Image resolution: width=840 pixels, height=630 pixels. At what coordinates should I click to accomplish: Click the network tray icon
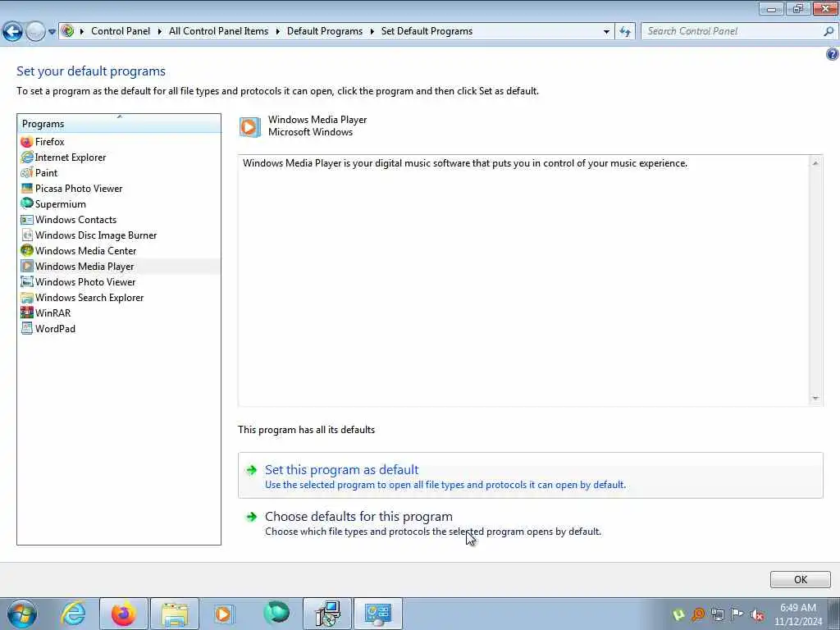click(718, 614)
